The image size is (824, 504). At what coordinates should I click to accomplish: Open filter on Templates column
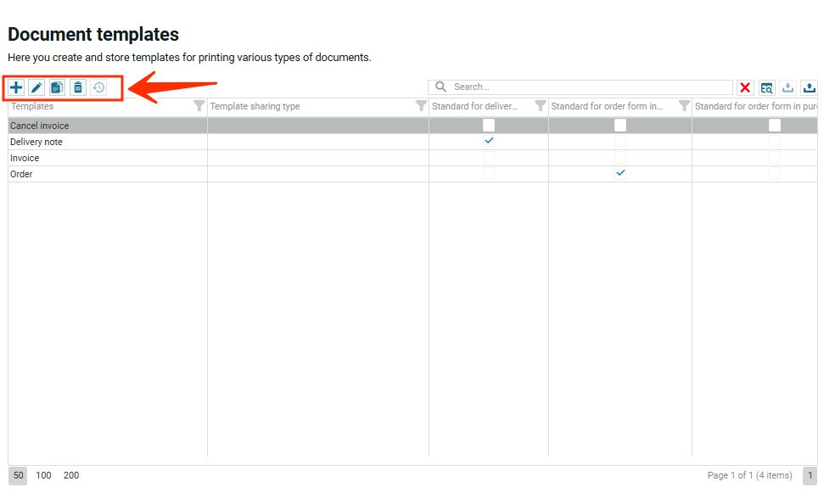[199, 106]
